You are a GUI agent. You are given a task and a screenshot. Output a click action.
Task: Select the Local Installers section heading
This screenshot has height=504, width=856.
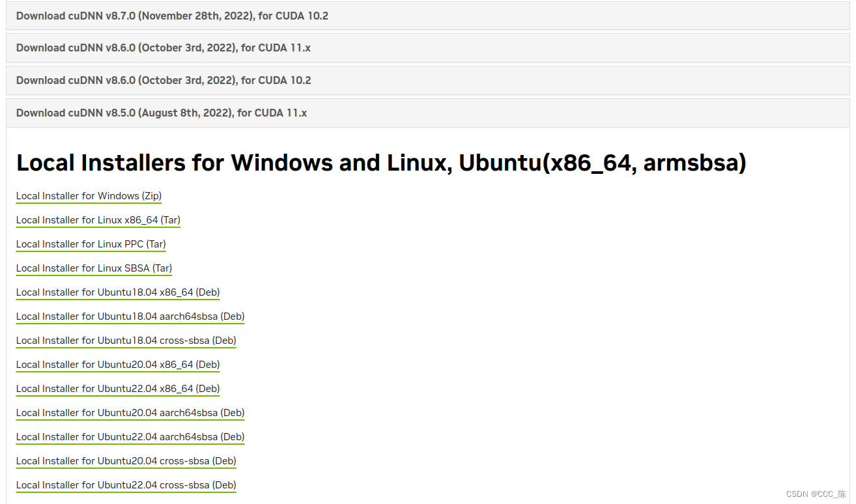click(381, 162)
